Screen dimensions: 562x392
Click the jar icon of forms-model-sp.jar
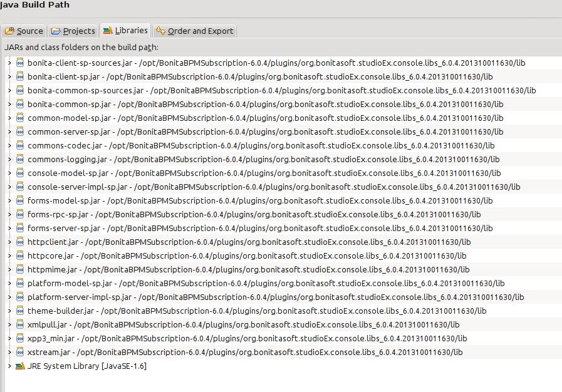20,200
